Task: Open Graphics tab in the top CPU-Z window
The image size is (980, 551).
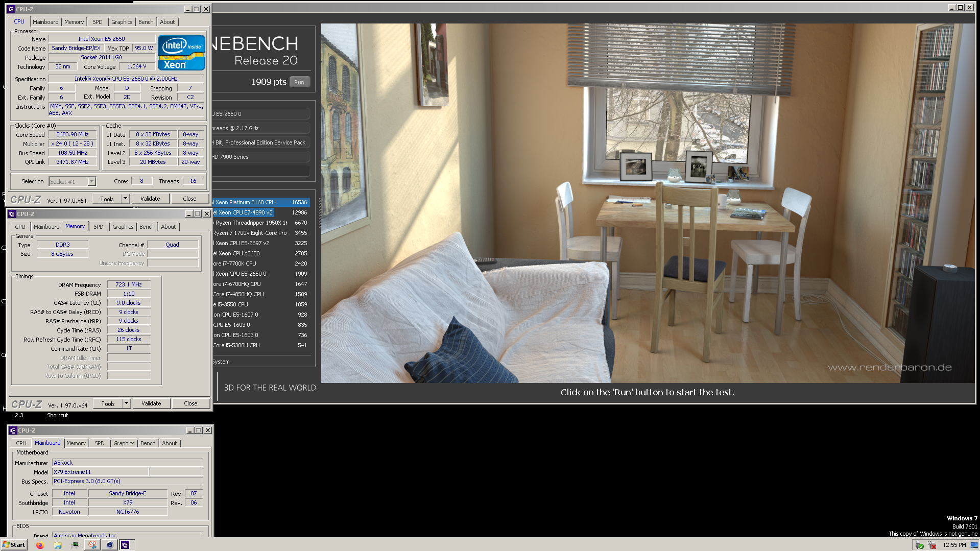Action: pyautogui.click(x=122, y=22)
